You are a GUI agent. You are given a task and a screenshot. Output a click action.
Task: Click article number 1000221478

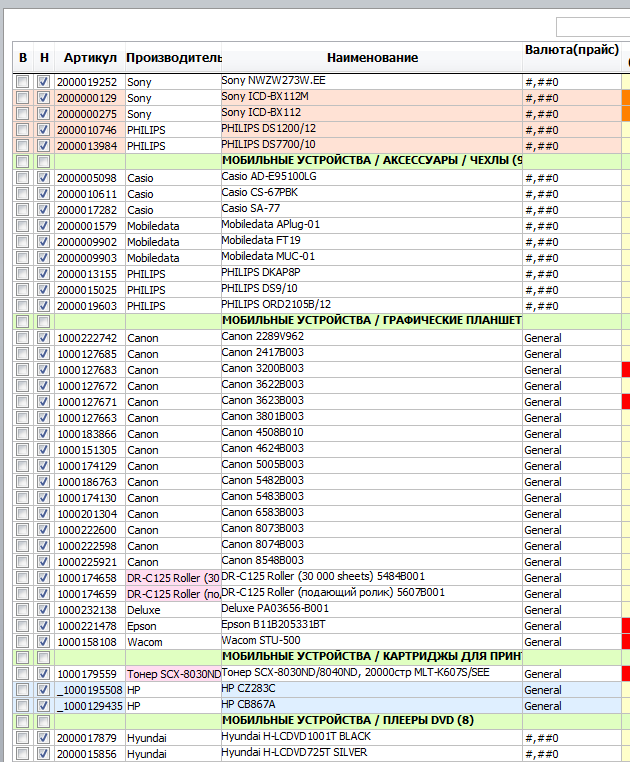click(x=87, y=626)
